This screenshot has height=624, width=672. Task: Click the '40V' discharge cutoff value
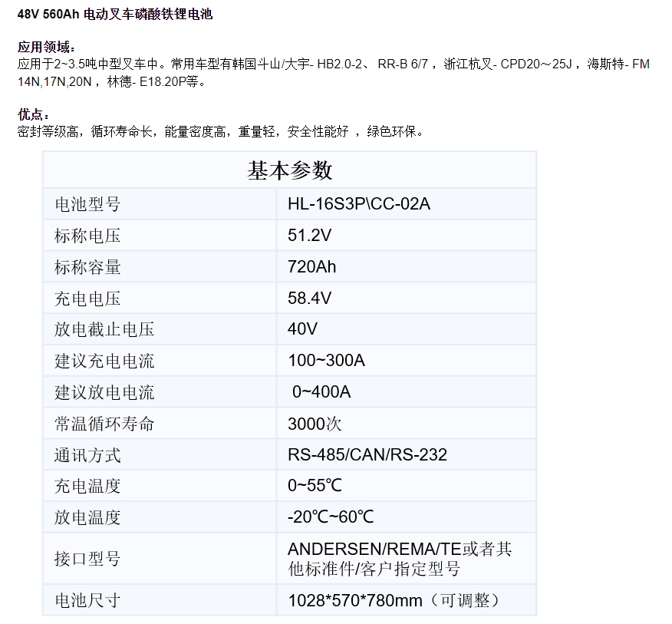(303, 330)
